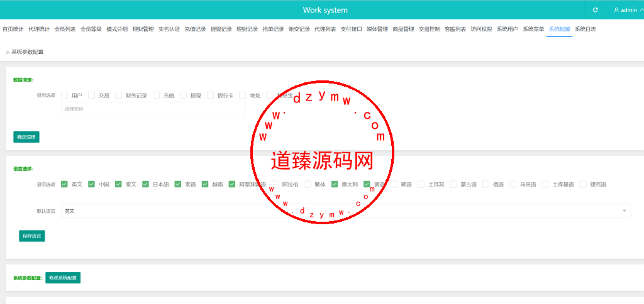644x304 pixels.
Task: Click the 修改系统配置 button
Action: [x=63, y=278]
